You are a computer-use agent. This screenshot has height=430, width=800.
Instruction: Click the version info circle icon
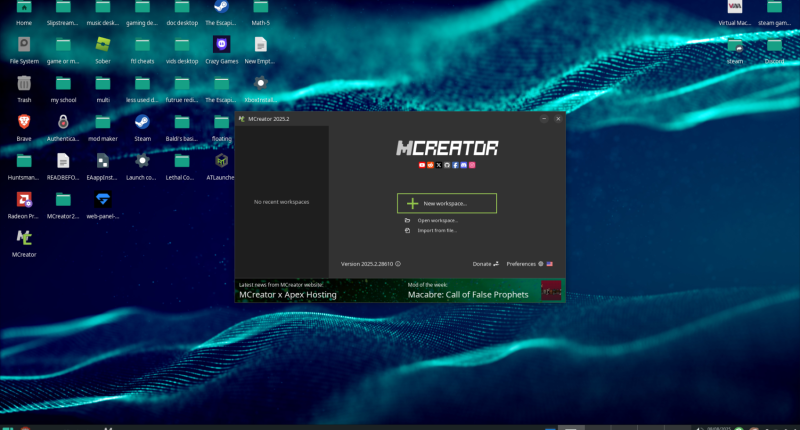(398, 264)
